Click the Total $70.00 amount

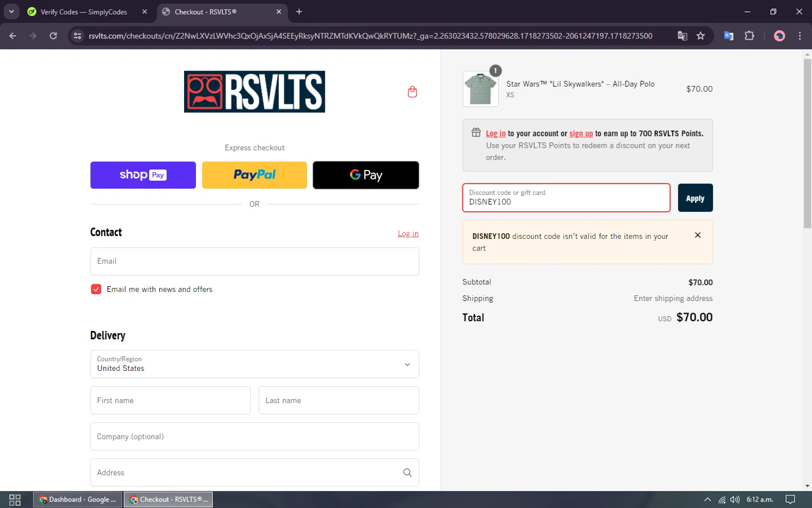pos(695,317)
